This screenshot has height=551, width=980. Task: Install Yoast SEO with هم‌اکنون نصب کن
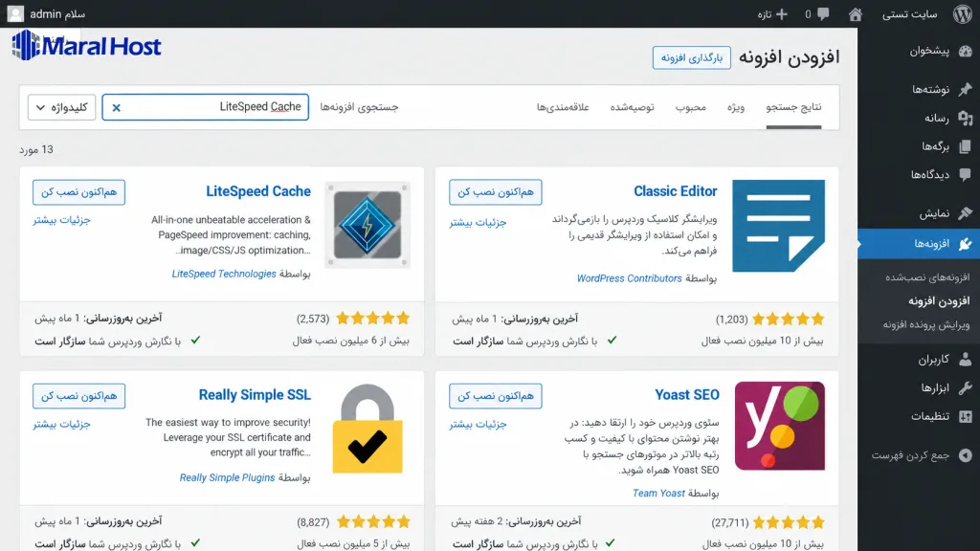495,395
